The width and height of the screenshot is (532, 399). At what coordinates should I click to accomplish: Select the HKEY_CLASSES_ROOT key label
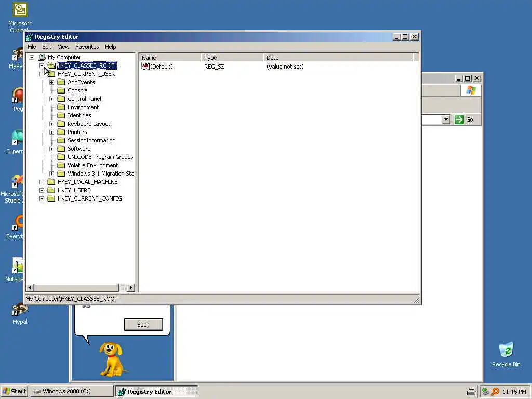87,65
